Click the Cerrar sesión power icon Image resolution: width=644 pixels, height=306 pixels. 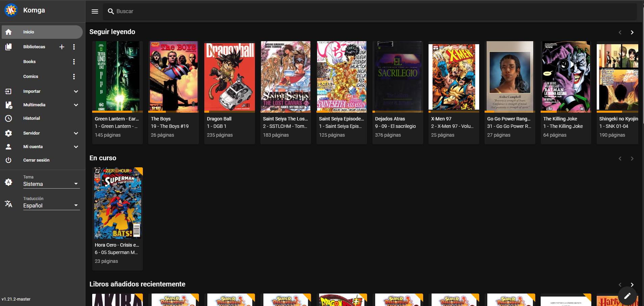[8, 160]
